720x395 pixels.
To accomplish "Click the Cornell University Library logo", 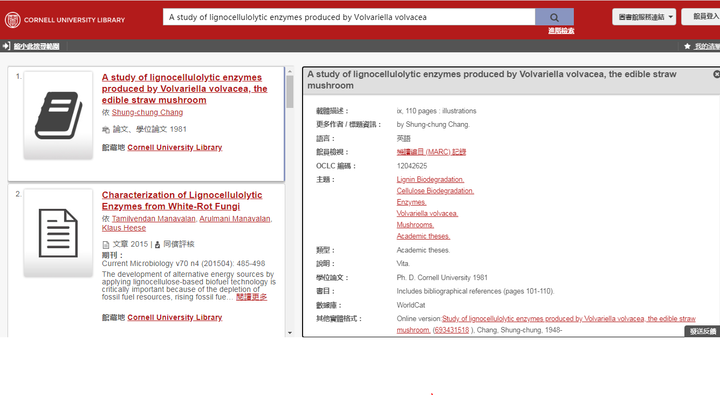I will click(65, 20).
